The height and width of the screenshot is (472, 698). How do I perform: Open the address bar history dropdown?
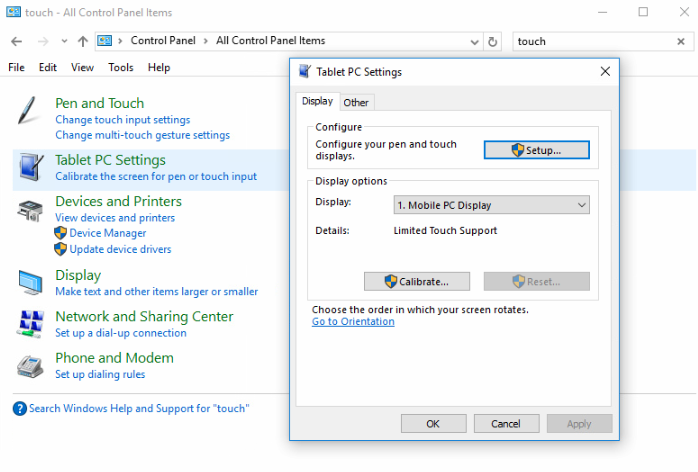pos(474,42)
